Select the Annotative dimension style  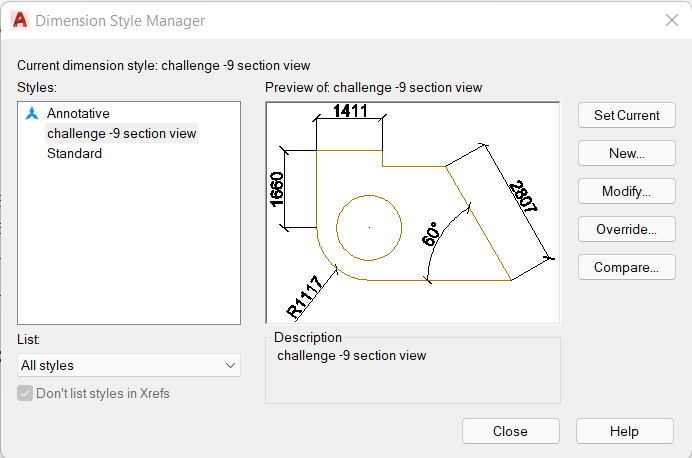click(x=78, y=113)
